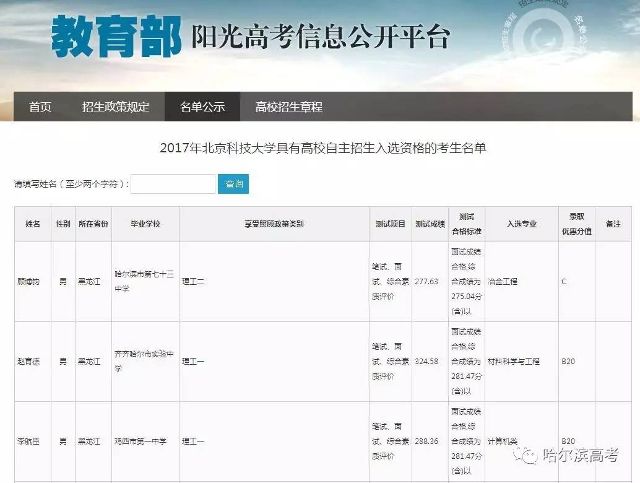
Task: Click the 性别 column header
Action: [63, 224]
